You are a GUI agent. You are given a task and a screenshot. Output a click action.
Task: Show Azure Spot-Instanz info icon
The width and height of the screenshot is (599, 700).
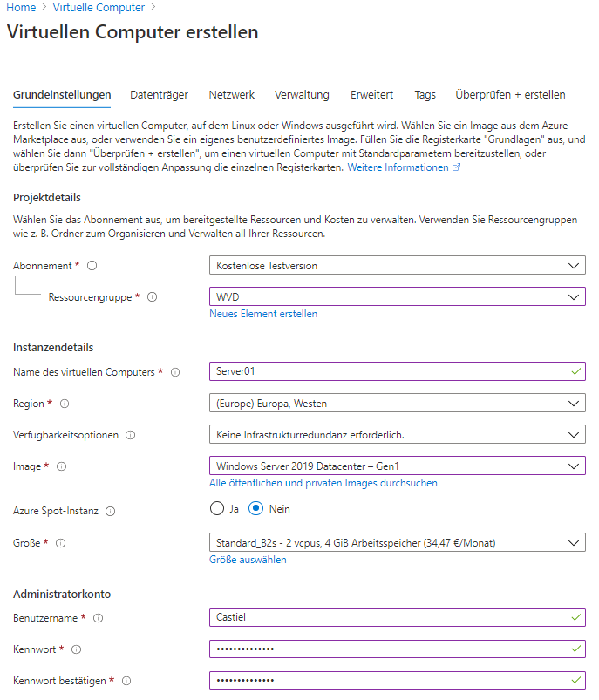tap(110, 512)
